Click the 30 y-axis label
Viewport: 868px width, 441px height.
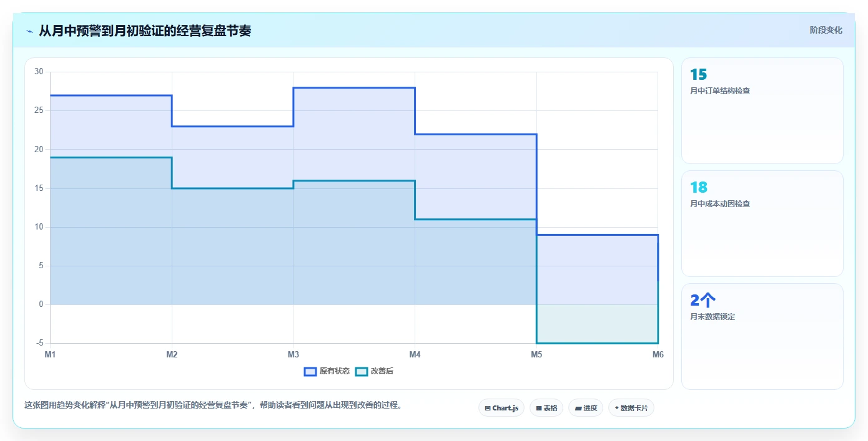(39, 72)
